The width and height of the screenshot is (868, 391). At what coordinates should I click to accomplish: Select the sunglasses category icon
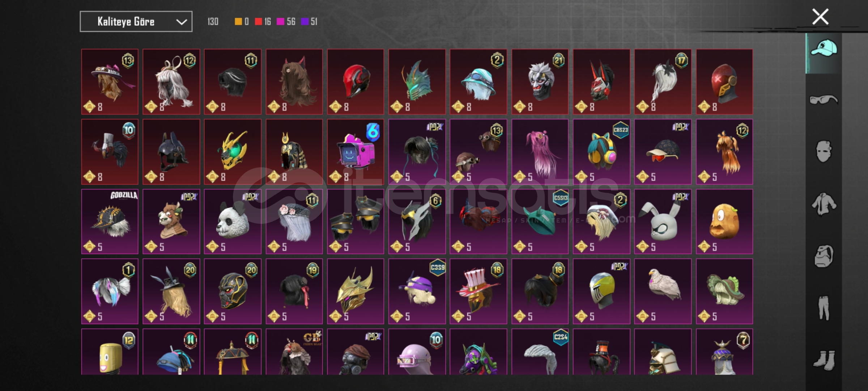coord(824,99)
